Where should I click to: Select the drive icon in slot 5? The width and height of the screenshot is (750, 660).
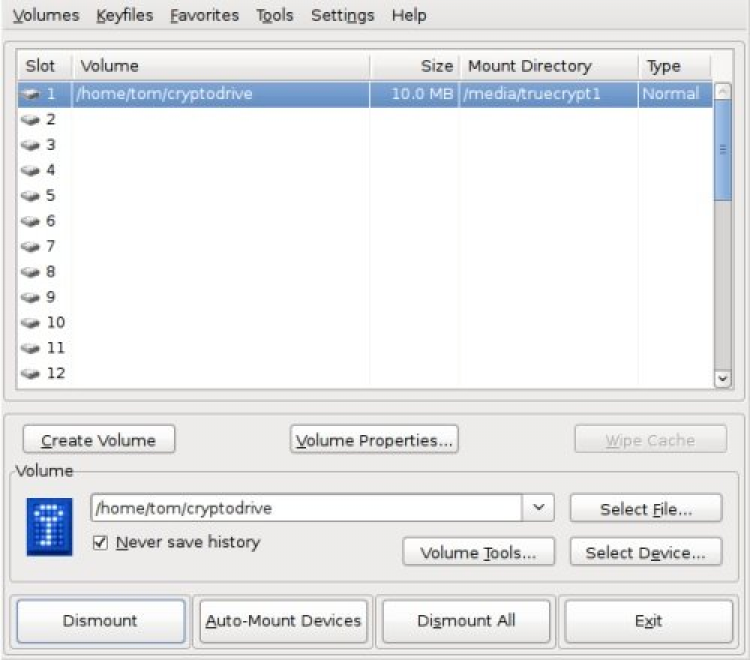(30, 196)
